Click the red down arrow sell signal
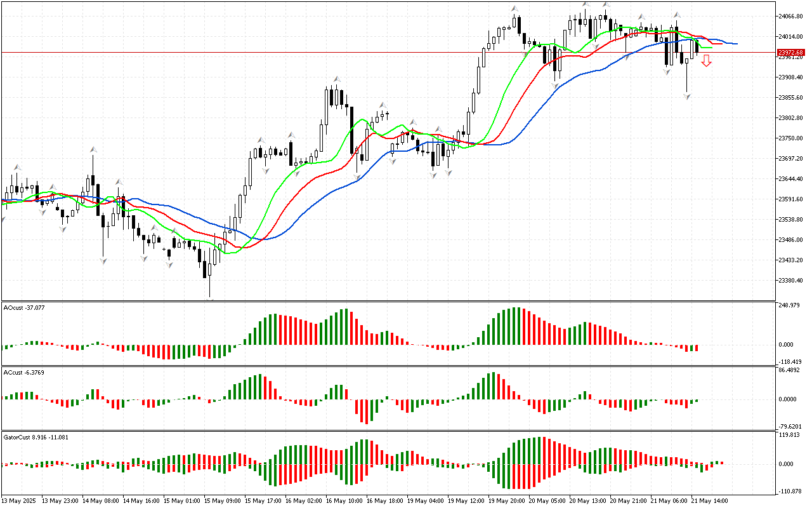 (706, 61)
